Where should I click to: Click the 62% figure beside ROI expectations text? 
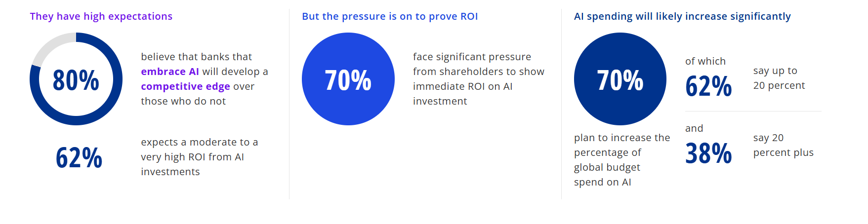coord(79,158)
